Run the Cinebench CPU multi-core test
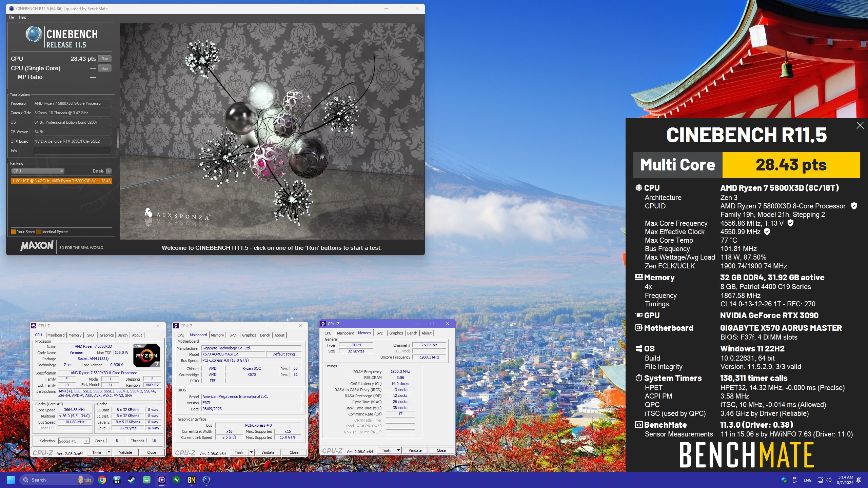The height and width of the screenshot is (488, 868). coord(105,59)
